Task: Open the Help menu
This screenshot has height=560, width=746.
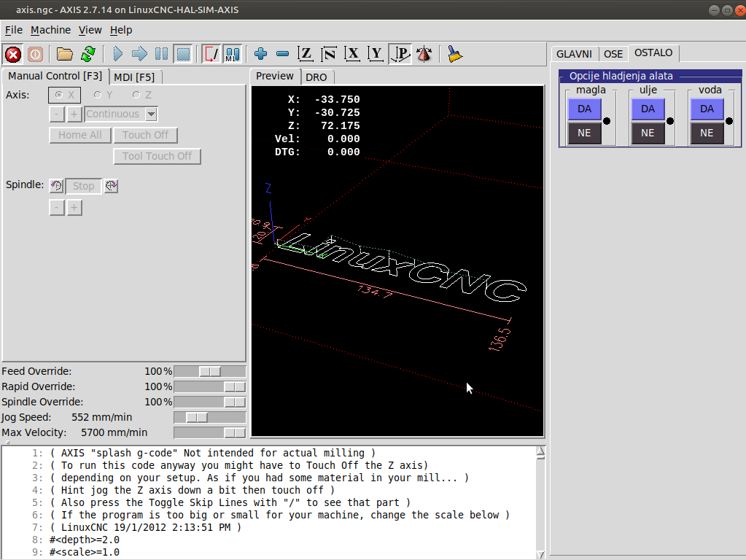Action: point(121,30)
